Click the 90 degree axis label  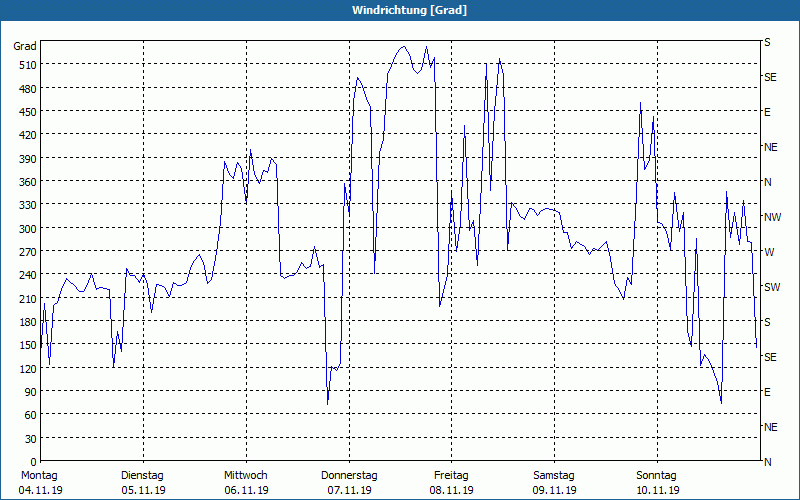tap(31, 392)
